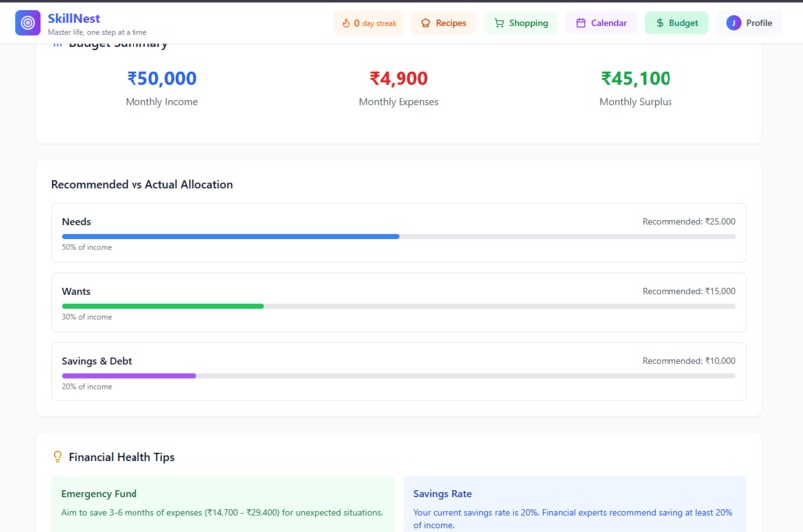This screenshot has width=803, height=532.
Task: Click the purple Savings & Debt bar
Action: (x=130, y=376)
